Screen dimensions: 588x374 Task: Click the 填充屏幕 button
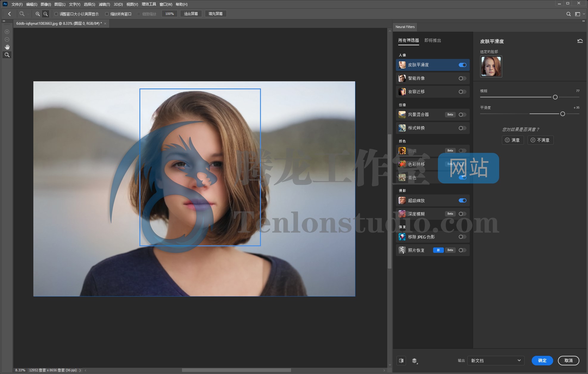pyautogui.click(x=216, y=14)
